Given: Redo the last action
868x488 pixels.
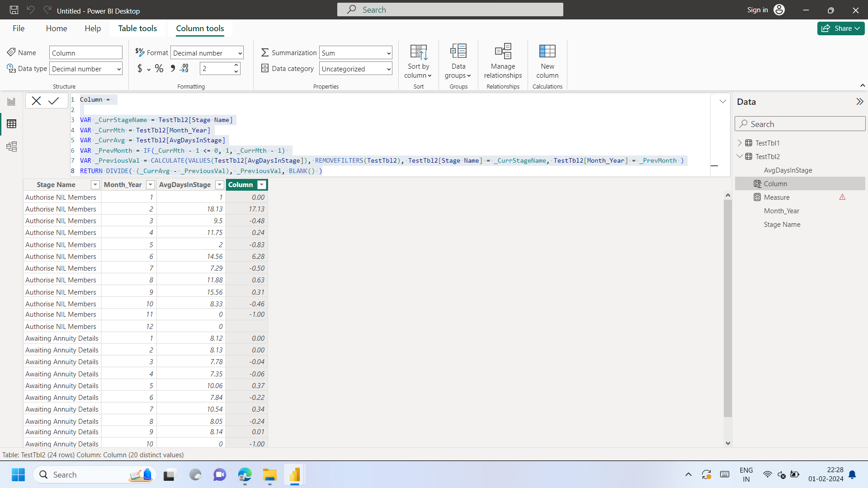Looking at the screenshot, I should [x=47, y=10].
